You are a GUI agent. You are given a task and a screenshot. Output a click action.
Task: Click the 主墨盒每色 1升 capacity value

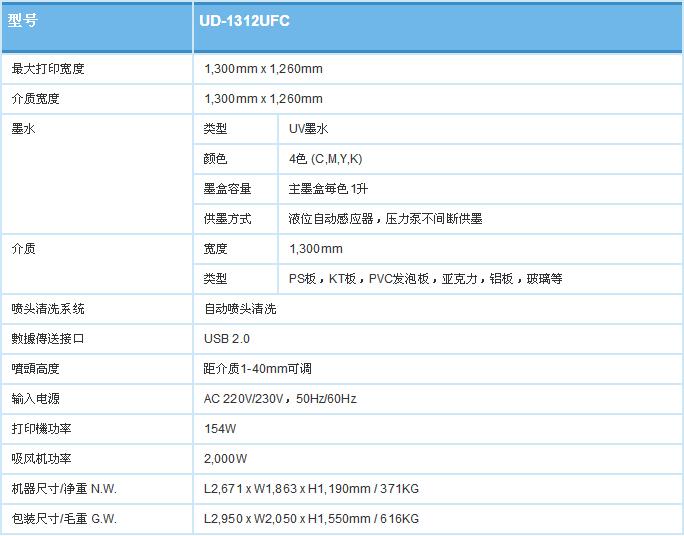pos(329,189)
